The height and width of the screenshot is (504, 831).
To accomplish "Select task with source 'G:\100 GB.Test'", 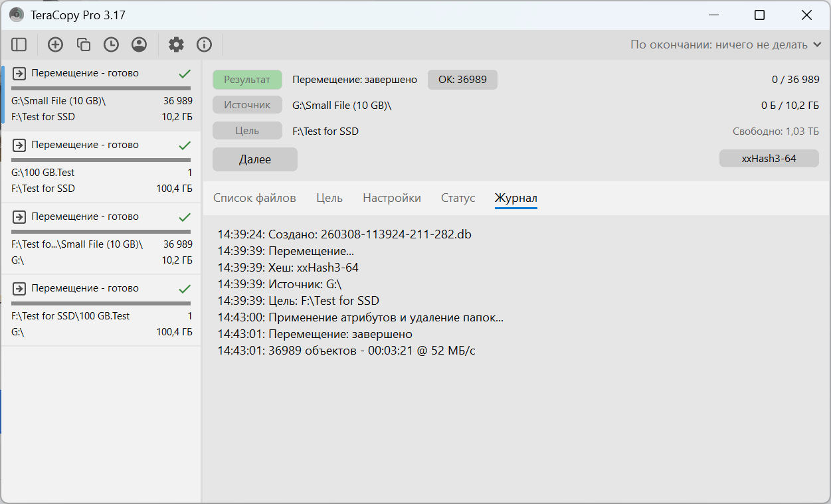I will tap(101, 167).
